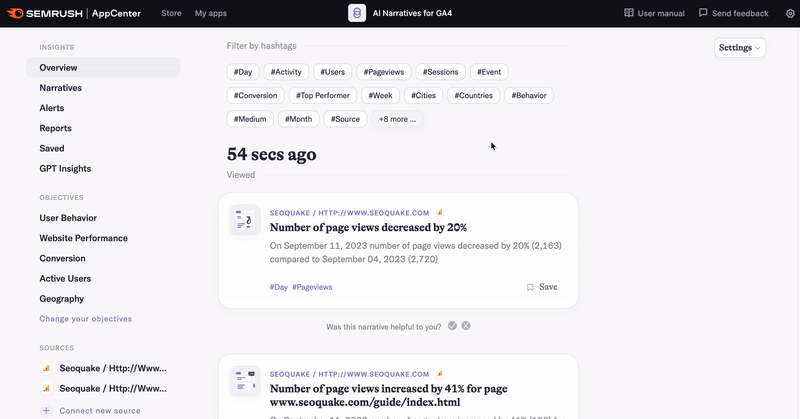Click the narrative thumbnail icon for page views increased 41%
This screenshot has width=800, height=419.
245,381
